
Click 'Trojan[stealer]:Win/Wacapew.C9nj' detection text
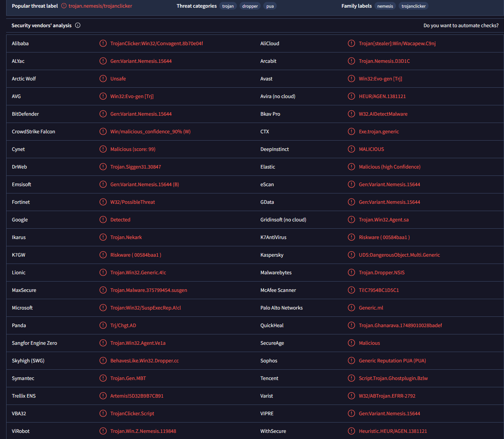(397, 43)
